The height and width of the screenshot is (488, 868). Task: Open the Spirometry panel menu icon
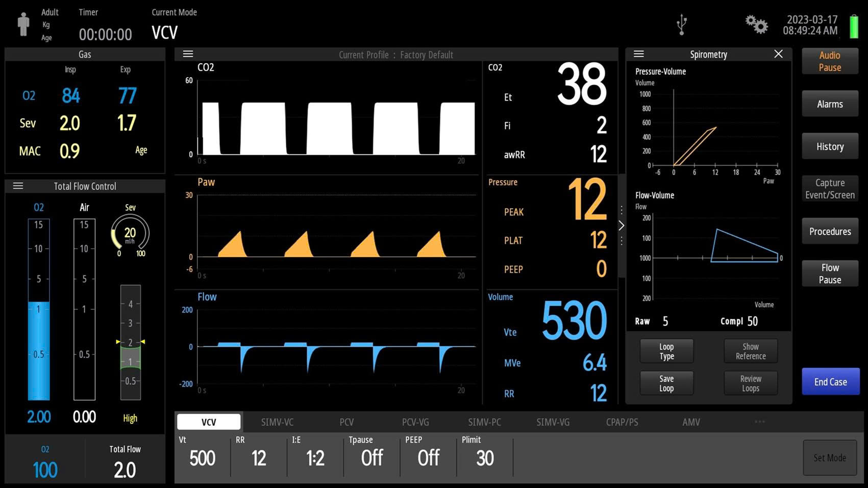[638, 54]
